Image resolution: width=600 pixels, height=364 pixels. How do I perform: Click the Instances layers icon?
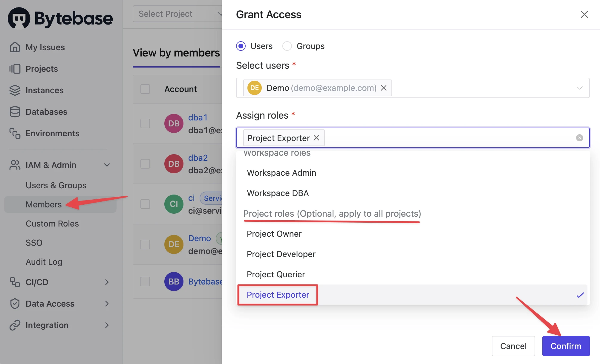15,90
